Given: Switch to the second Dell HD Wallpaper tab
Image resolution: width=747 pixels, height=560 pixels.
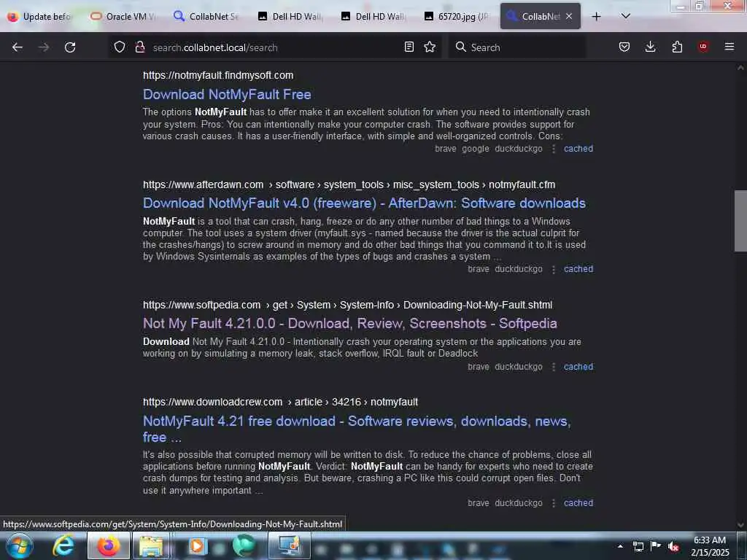Looking at the screenshot, I should pos(372,16).
